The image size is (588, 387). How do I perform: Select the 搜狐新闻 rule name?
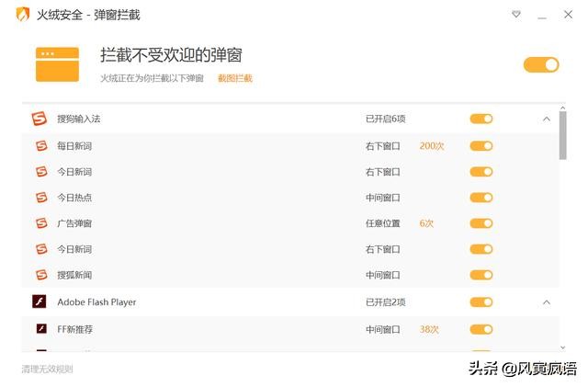click(74, 275)
